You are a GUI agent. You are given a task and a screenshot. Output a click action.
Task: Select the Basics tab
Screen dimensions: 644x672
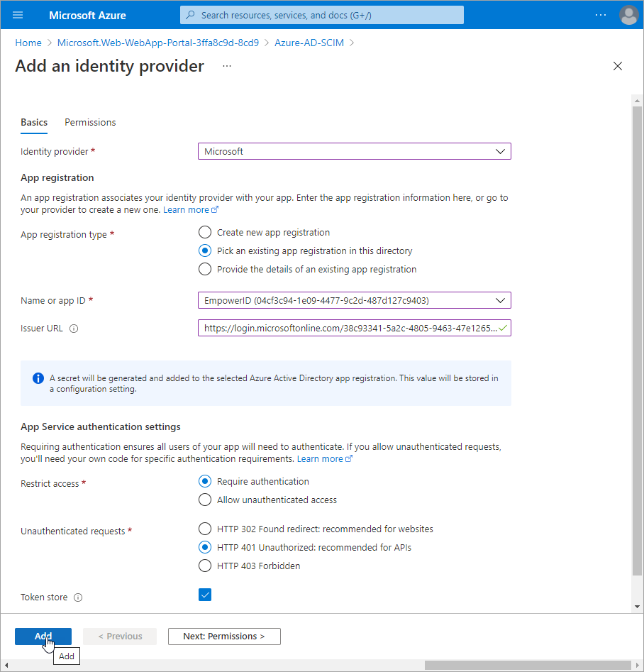[x=34, y=122]
